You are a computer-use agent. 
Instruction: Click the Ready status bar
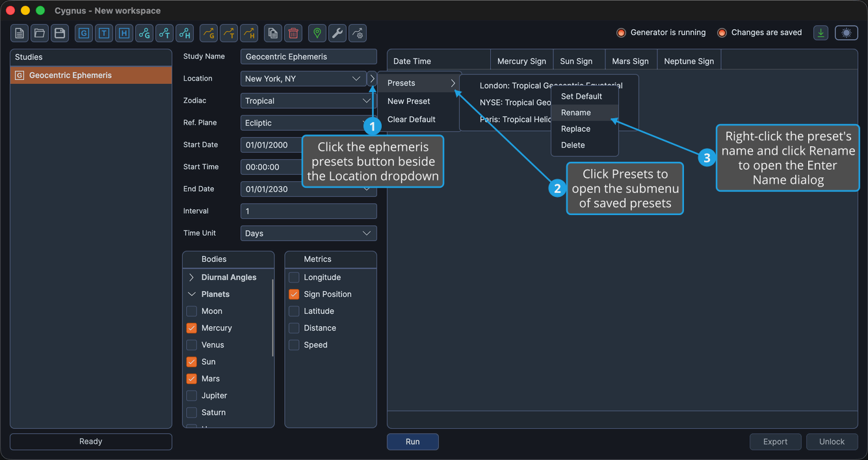click(x=91, y=442)
